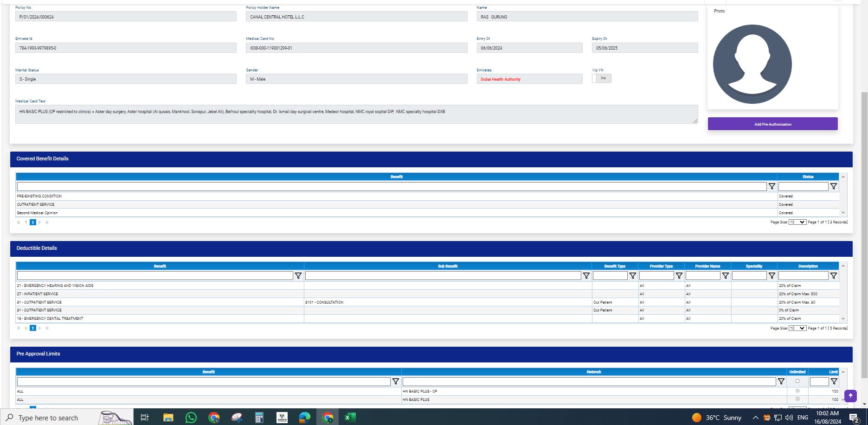Launch Excel from the taskbar

point(350,418)
